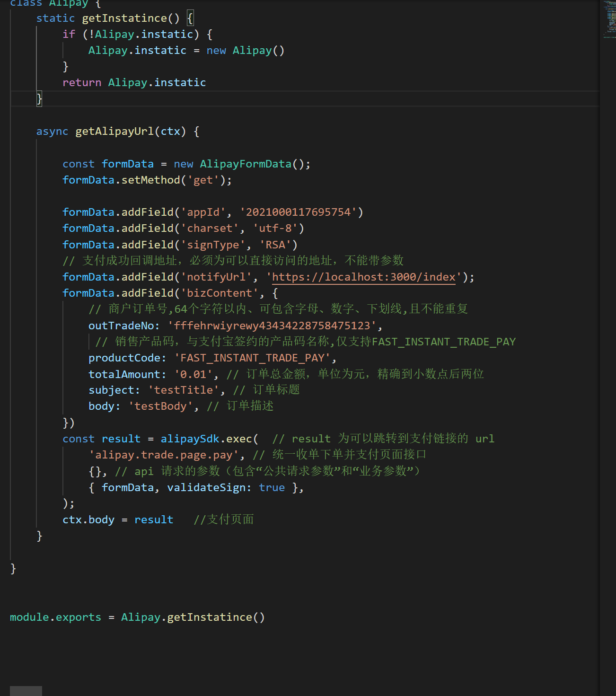The image size is (616, 696).
Task: Click the comment '//支付页面'
Action: [223, 520]
